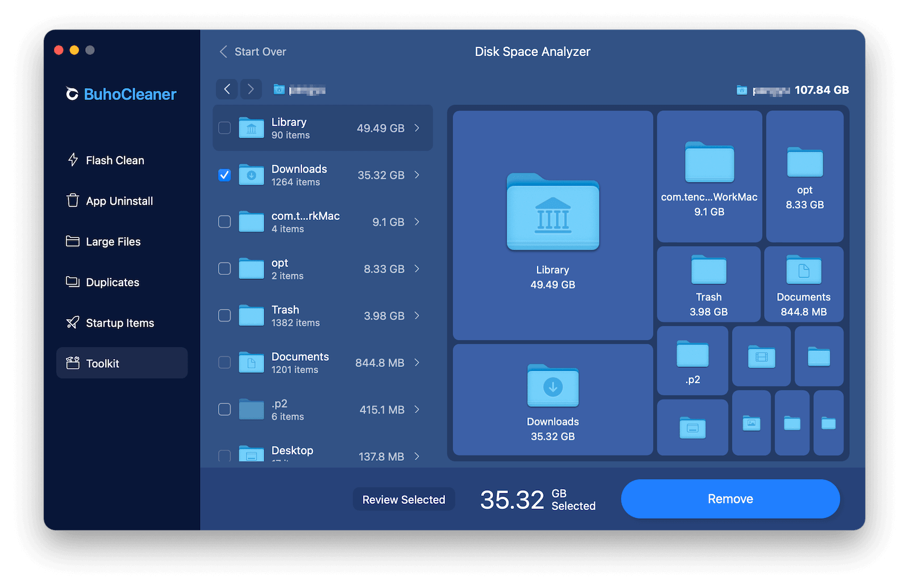Viewport: 909px width, 588px height.
Task: Check the Library checkbox
Action: point(224,128)
